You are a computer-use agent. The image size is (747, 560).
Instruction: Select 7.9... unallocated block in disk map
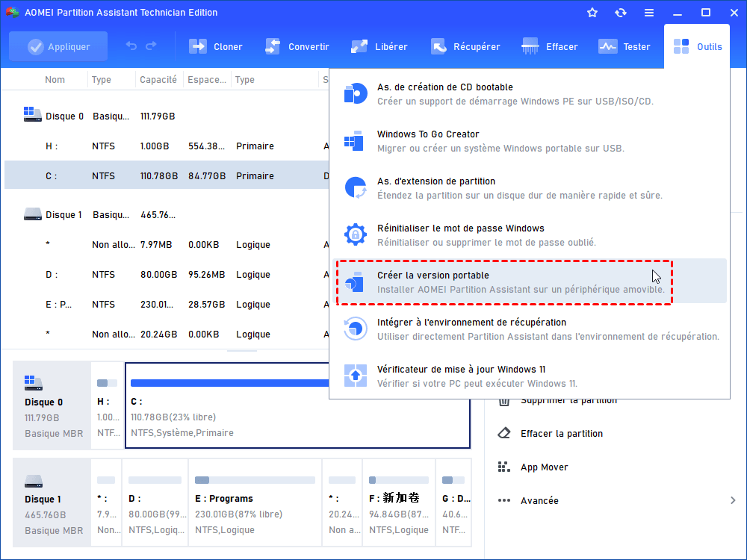point(106,503)
